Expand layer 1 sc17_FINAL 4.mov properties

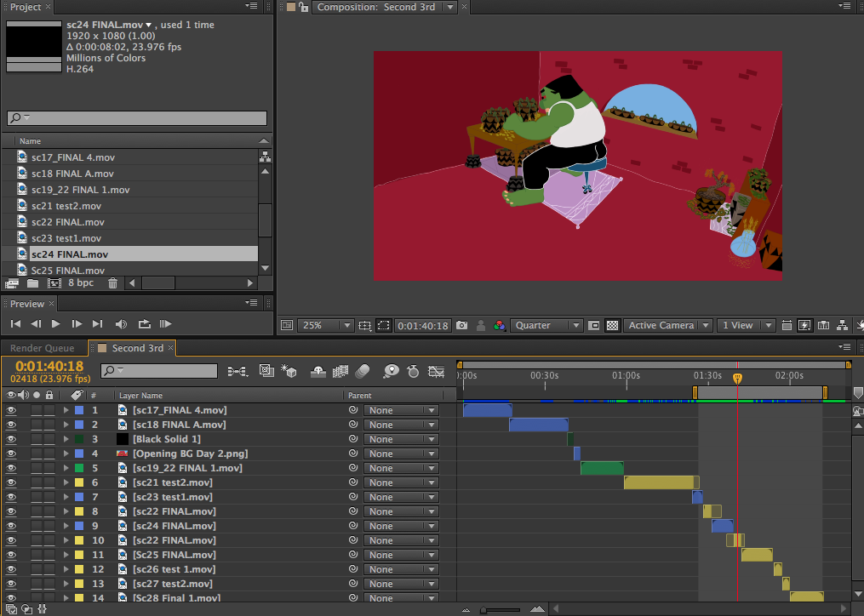66,410
